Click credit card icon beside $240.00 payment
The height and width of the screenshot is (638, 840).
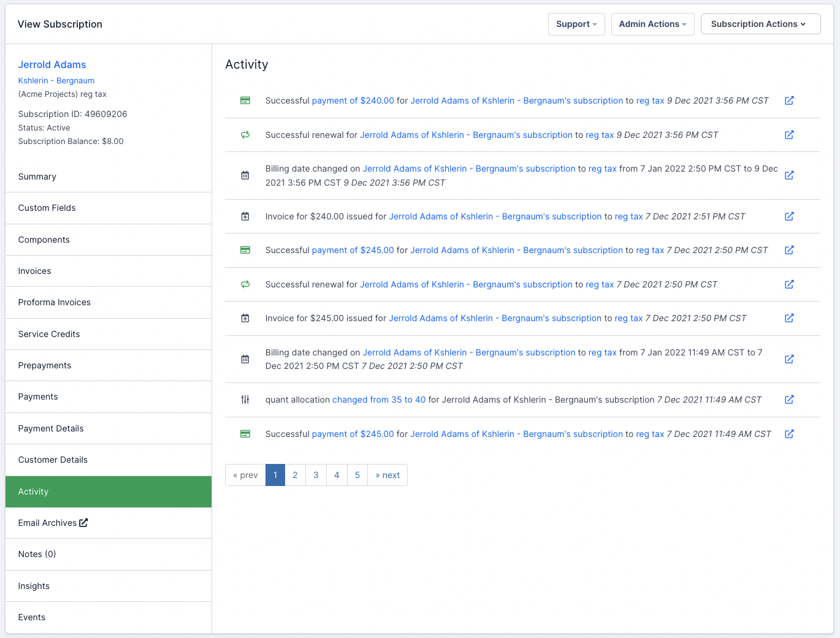(245, 101)
